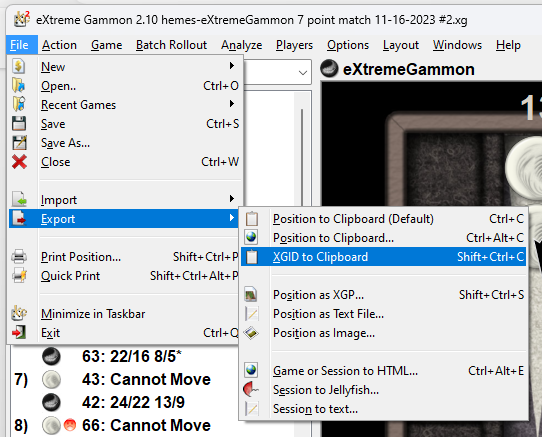
Task: Click the red face marker on move 8
Action: click(x=70, y=425)
